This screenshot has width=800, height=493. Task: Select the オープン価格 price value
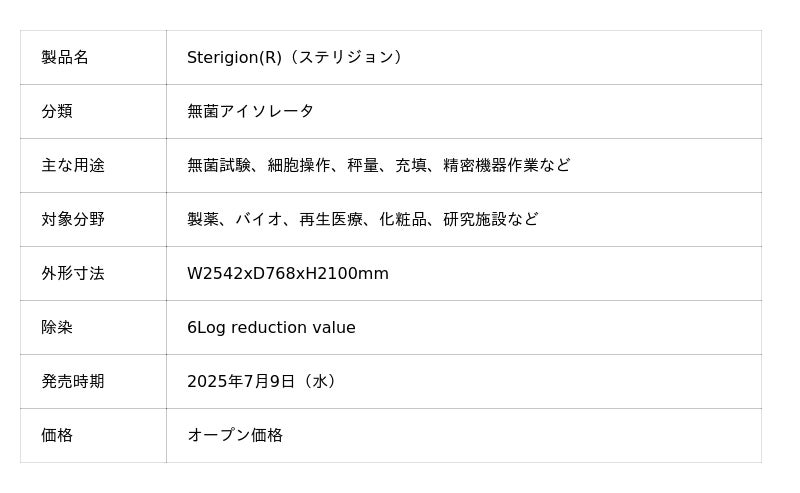(x=235, y=435)
